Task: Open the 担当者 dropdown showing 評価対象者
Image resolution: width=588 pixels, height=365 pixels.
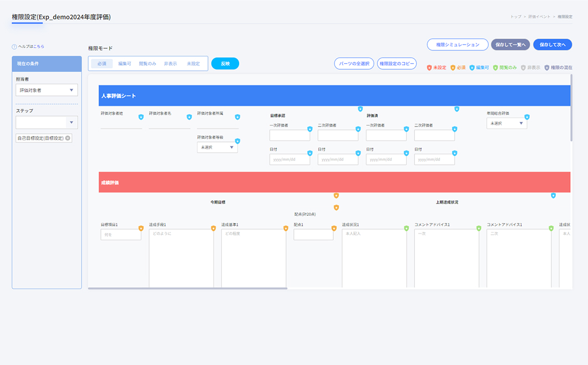Action: coord(47,90)
